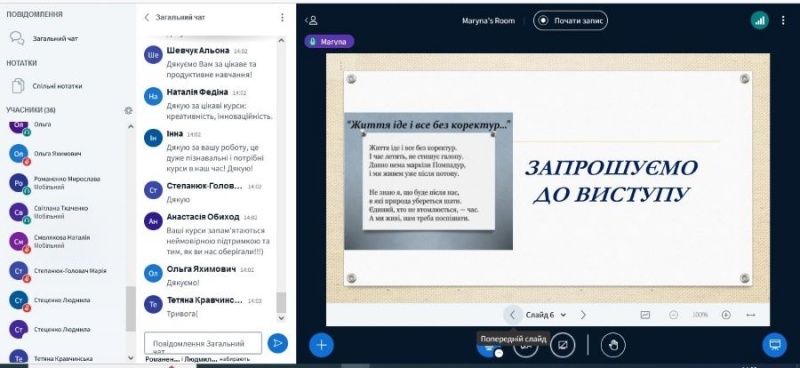Click the ЗАПРОШУЄМО ДО ВИСТУПУ slide text
This screenshot has width=800, height=368.
(x=611, y=181)
